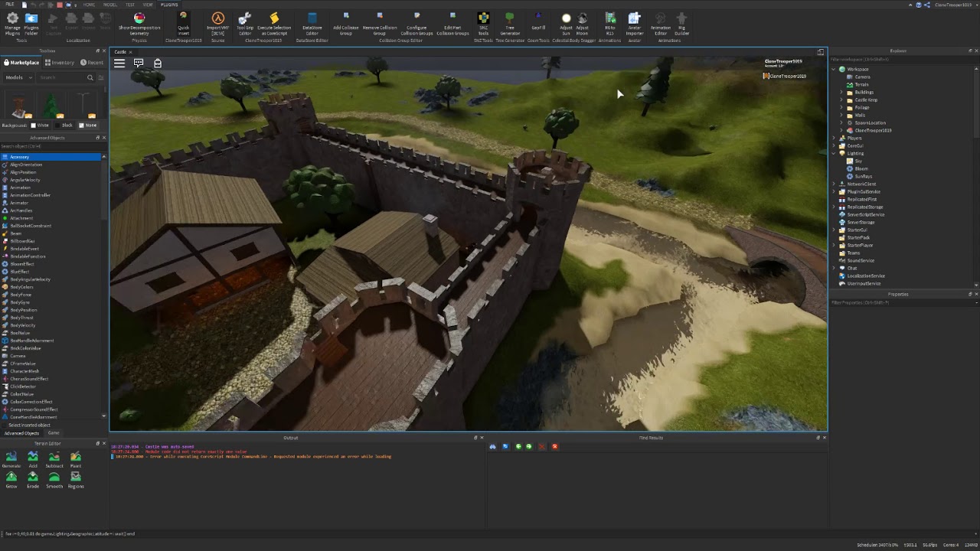This screenshot has width=980, height=551.
Task: Click Import VMF [BETA] plugin
Action: (218, 24)
